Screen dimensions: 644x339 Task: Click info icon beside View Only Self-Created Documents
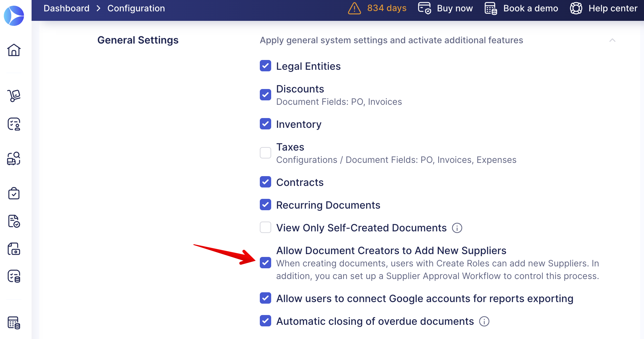click(x=457, y=228)
